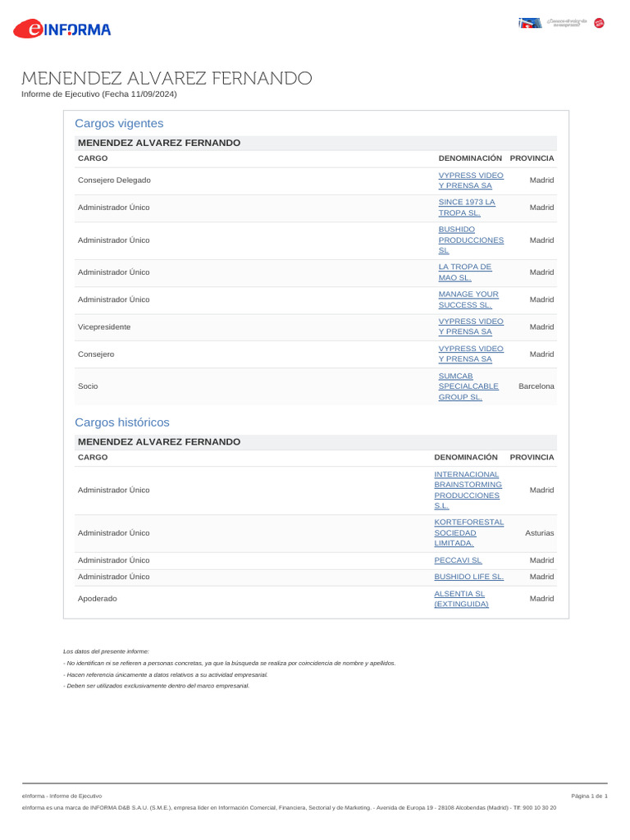Image resolution: width=630 pixels, height=840 pixels.
Task: Follow the LA TROPA DE MAO SL. link
Action: [x=465, y=272]
